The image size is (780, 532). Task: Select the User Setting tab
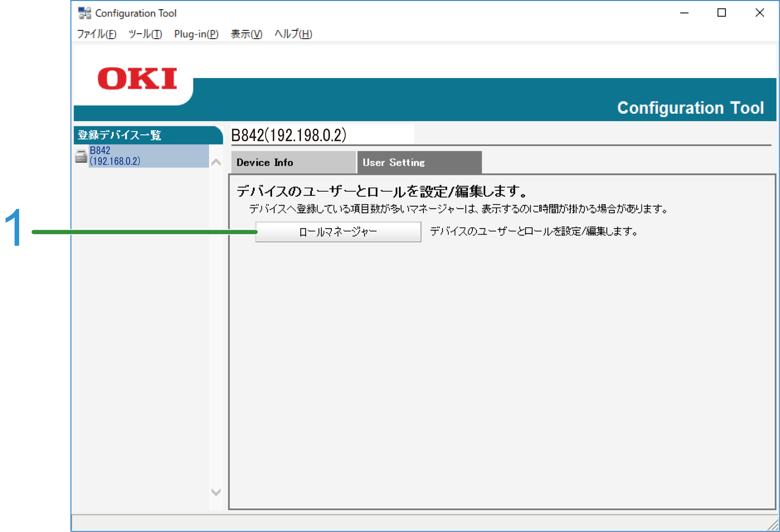(x=394, y=162)
